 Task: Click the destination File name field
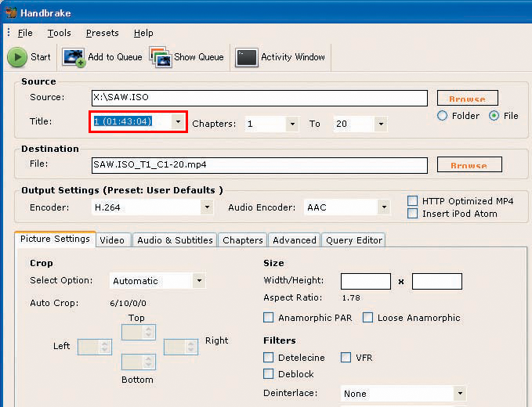(259, 165)
